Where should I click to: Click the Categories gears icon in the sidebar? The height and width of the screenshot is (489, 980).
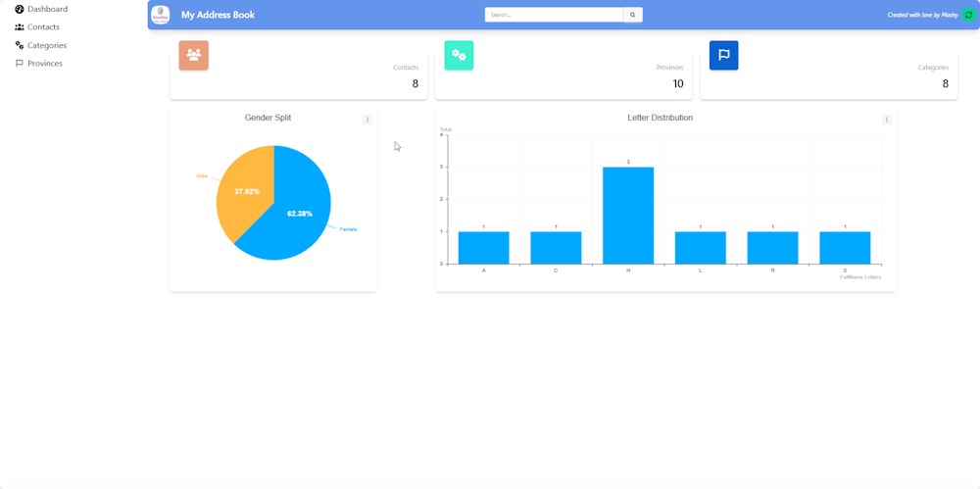click(20, 45)
